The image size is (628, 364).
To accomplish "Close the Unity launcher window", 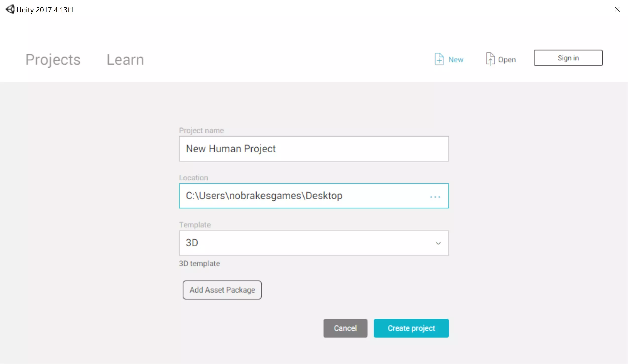I will (x=617, y=9).
